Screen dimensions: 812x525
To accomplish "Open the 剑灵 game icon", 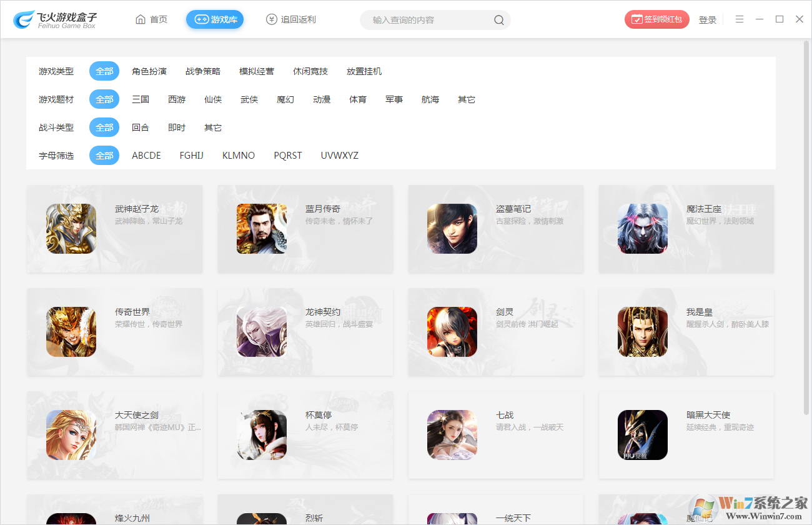I will coord(452,332).
